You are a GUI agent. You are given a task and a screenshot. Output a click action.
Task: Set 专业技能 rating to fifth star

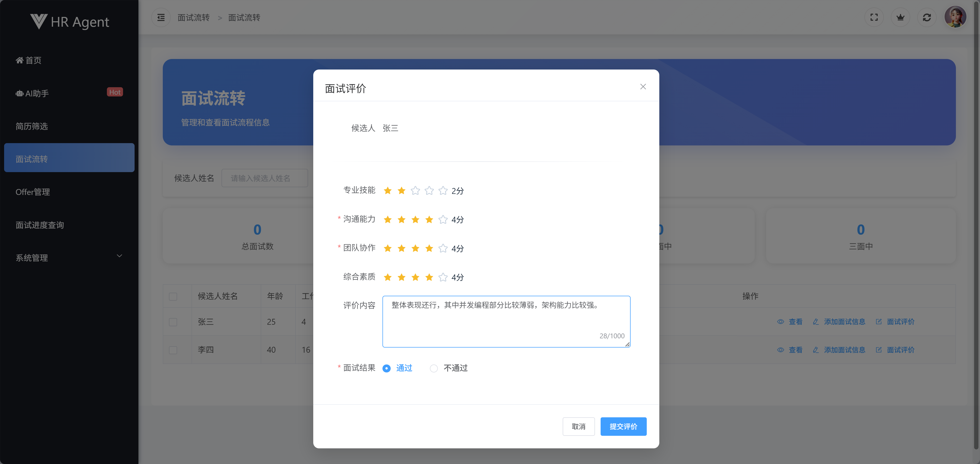pos(443,191)
